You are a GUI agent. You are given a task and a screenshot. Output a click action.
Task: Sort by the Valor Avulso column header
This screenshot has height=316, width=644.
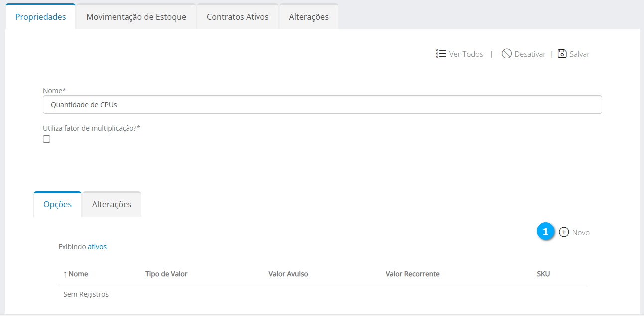pos(288,274)
